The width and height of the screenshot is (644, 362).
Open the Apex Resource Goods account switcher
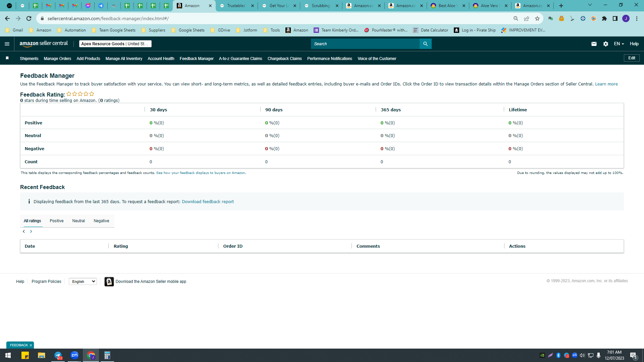(115, 44)
